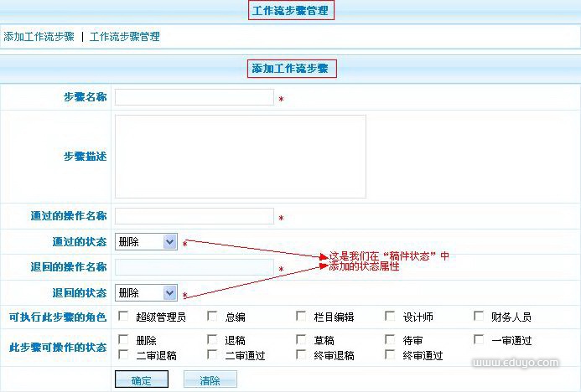Screen dimensions: 581x392
Task: Check the 退稿 status checkbox
Action: [213, 340]
